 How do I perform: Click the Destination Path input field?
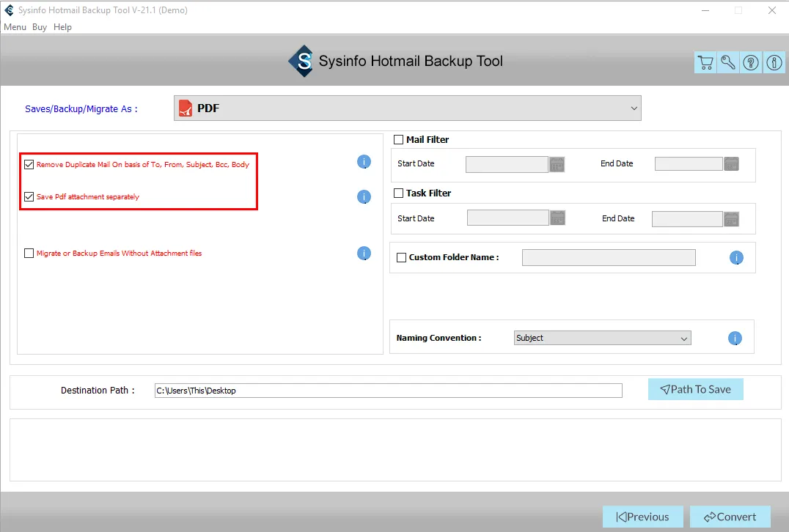point(389,391)
